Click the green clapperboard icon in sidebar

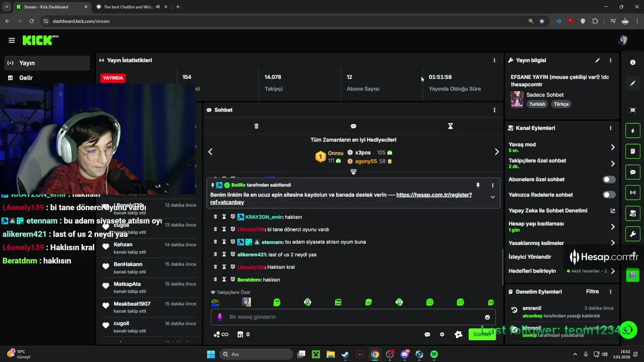point(633,275)
